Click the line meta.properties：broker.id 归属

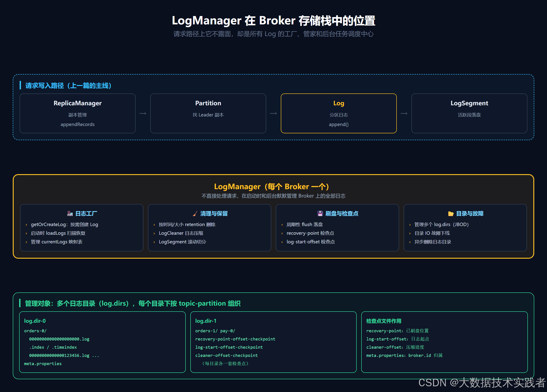pos(404,355)
